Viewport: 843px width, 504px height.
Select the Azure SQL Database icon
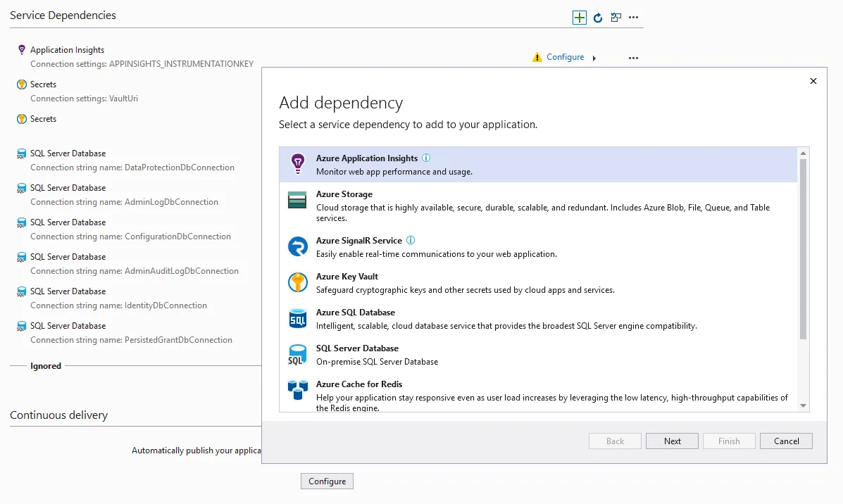tap(297, 318)
